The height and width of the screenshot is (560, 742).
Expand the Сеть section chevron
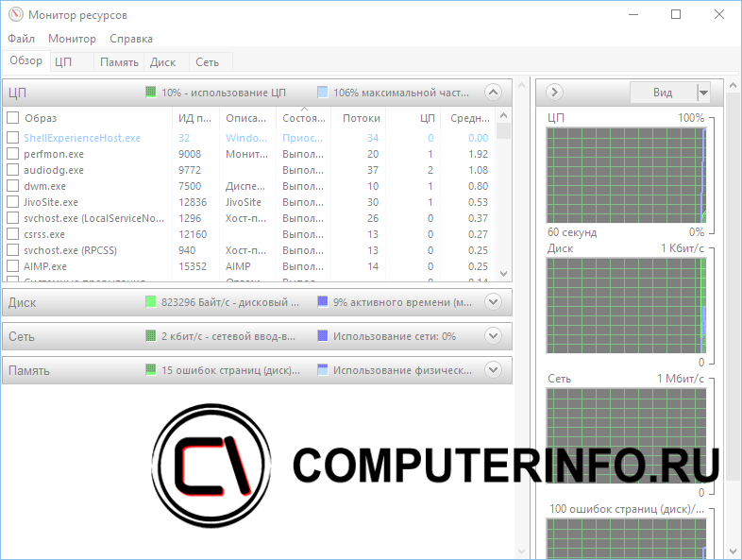tap(493, 335)
